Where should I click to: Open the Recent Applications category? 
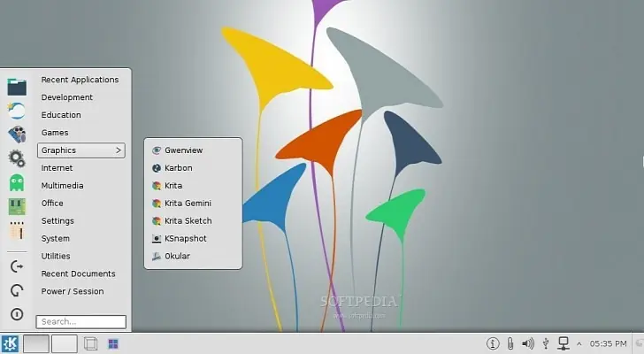point(80,80)
